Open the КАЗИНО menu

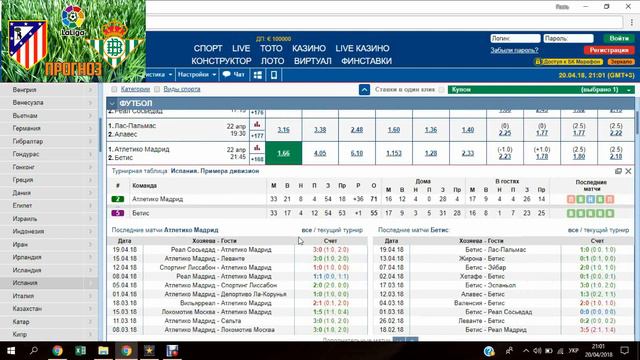point(309,48)
